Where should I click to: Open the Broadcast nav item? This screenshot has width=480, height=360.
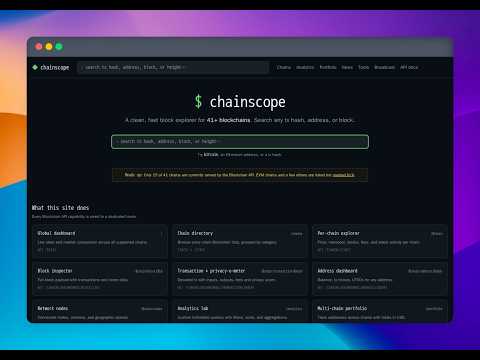click(384, 67)
